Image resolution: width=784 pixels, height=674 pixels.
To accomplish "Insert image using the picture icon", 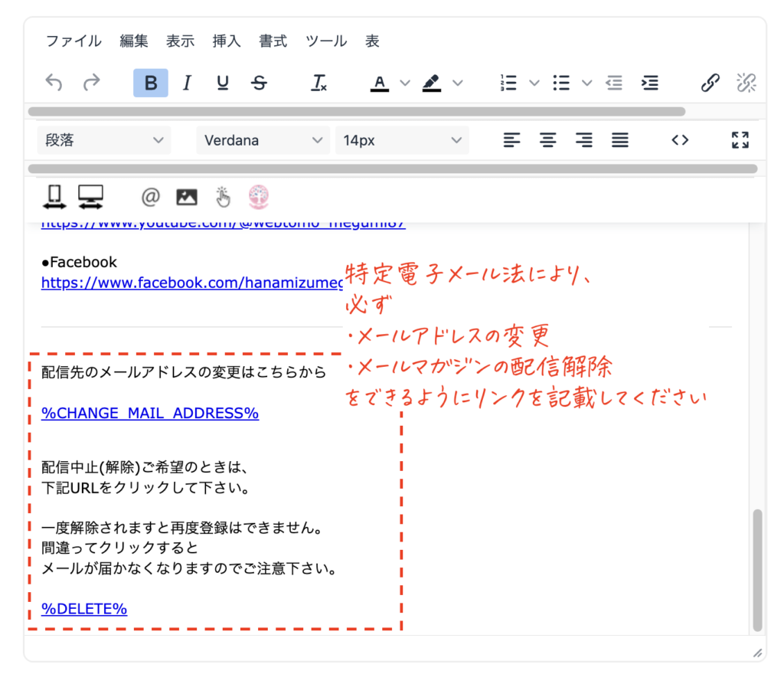I will pyautogui.click(x=187, y=198).
